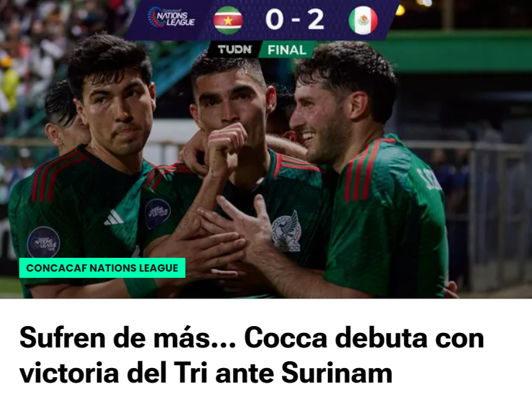
Task: Select the Mexico flag icon
Action: pos(363,21)
